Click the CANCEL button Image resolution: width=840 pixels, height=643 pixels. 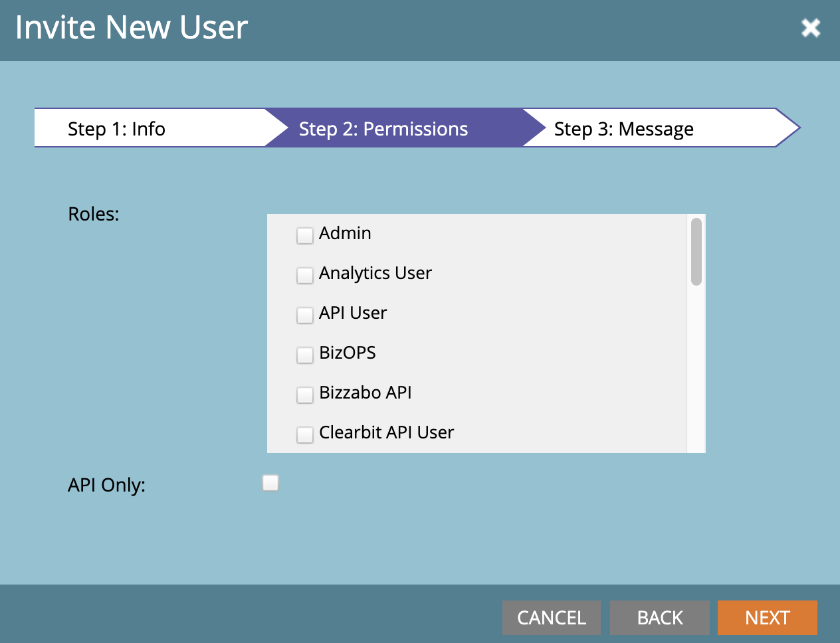552,618
